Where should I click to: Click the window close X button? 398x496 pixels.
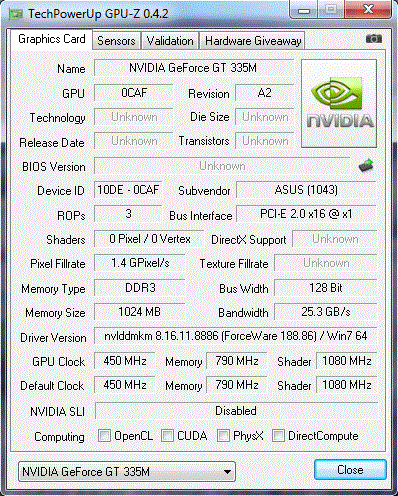368,9
